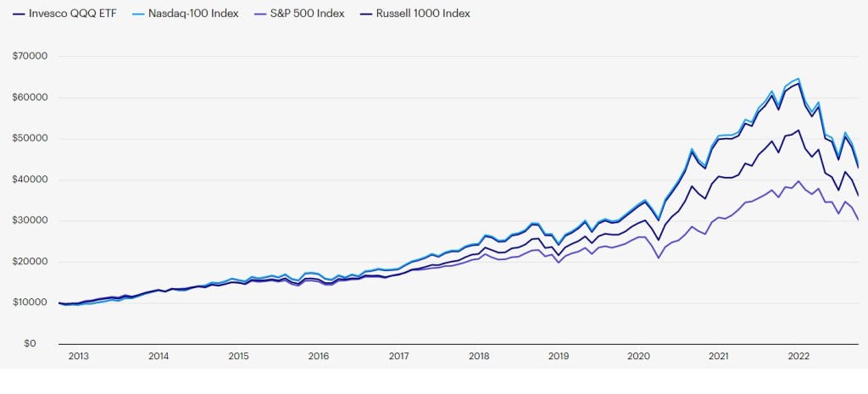
Task: Click the highest peak of the purple S&P 500 line
Action: click(798, 180)
